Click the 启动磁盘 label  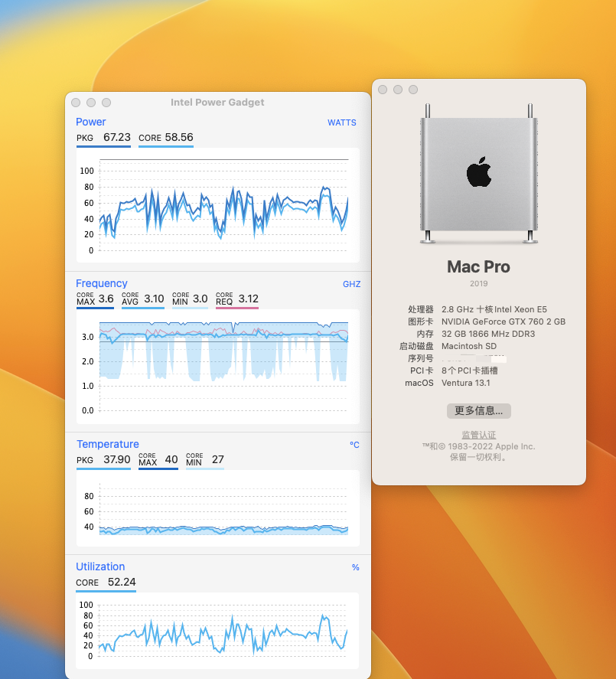click(416, 346)
